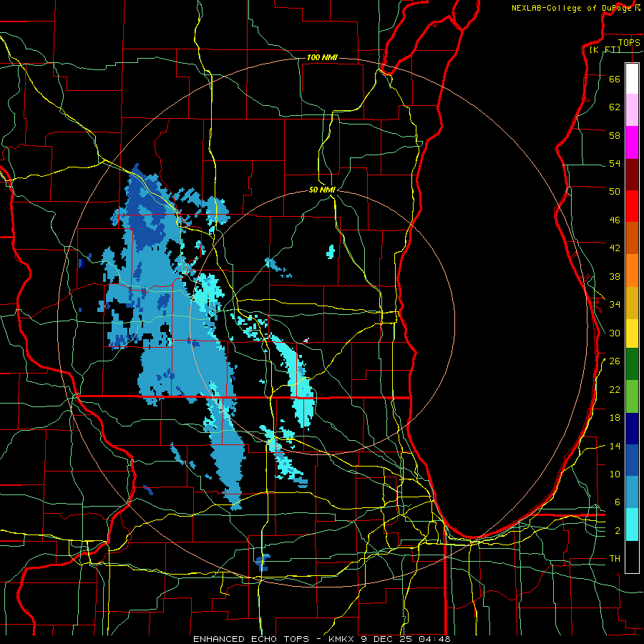This screenshot has height=644, width=644.
Task: Click the 58 legend value
Action: coord(615,135)
